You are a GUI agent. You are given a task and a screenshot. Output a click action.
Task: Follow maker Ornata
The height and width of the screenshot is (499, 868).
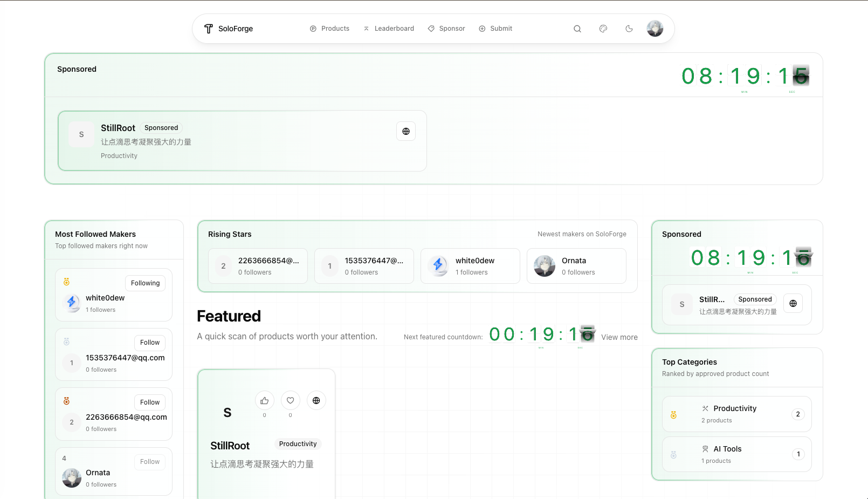point(149,461)
